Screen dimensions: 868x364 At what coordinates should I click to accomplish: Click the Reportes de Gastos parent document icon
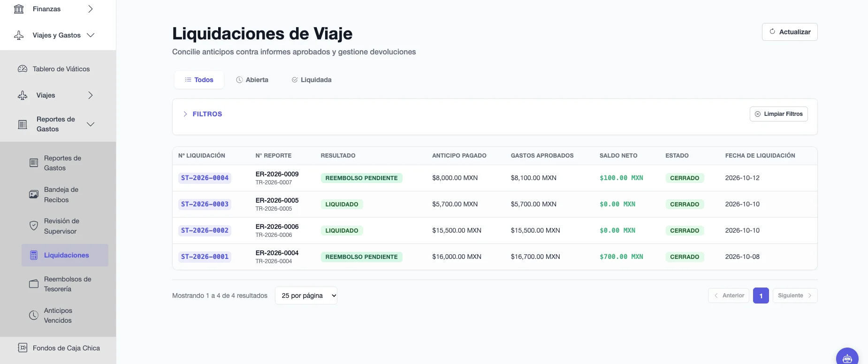tap(23, 124)
